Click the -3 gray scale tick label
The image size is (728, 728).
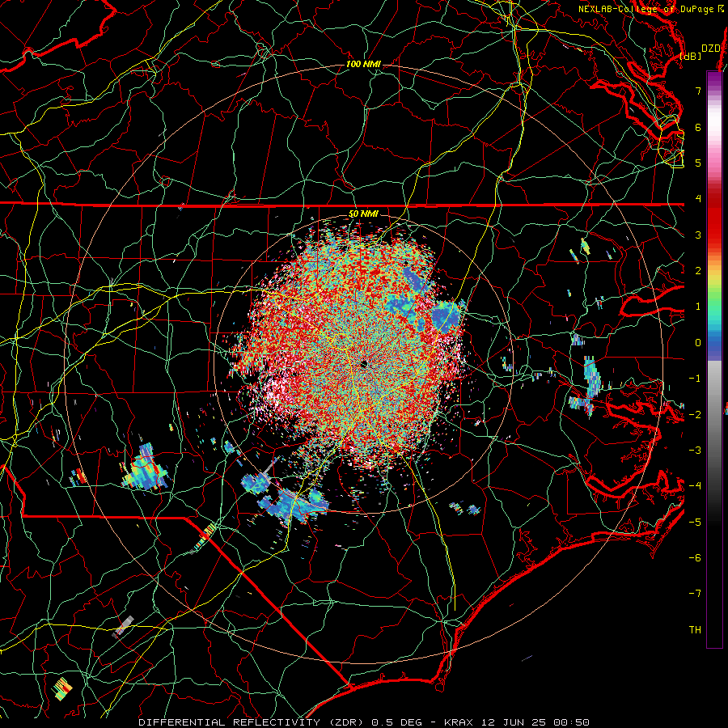click(695, 451)
